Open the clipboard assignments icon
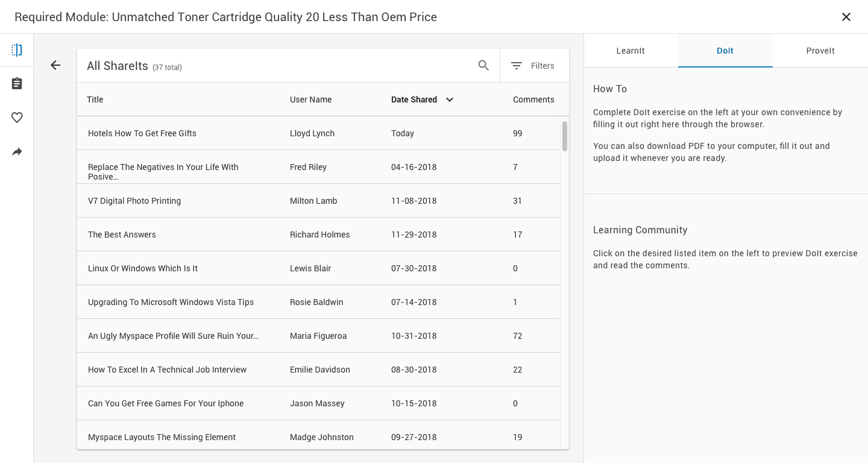This screenshot has height=463, width=868. point(17,84)
